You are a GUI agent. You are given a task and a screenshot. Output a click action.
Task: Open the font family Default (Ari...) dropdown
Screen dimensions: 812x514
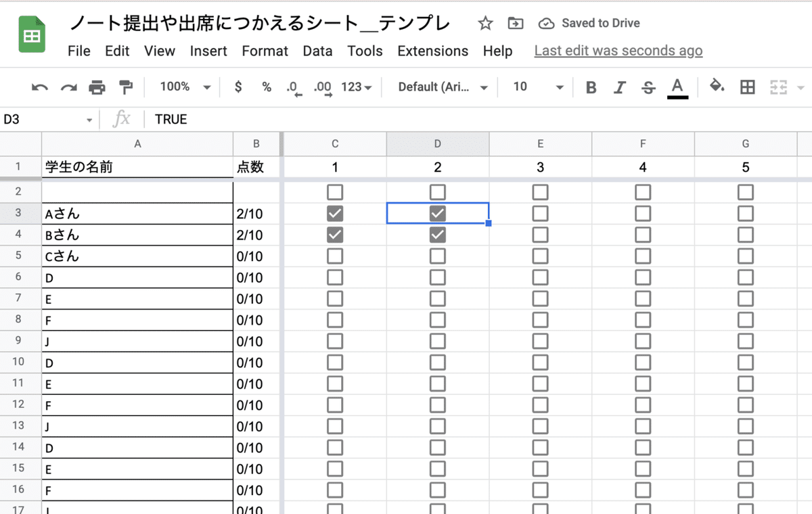click(443, 87)
